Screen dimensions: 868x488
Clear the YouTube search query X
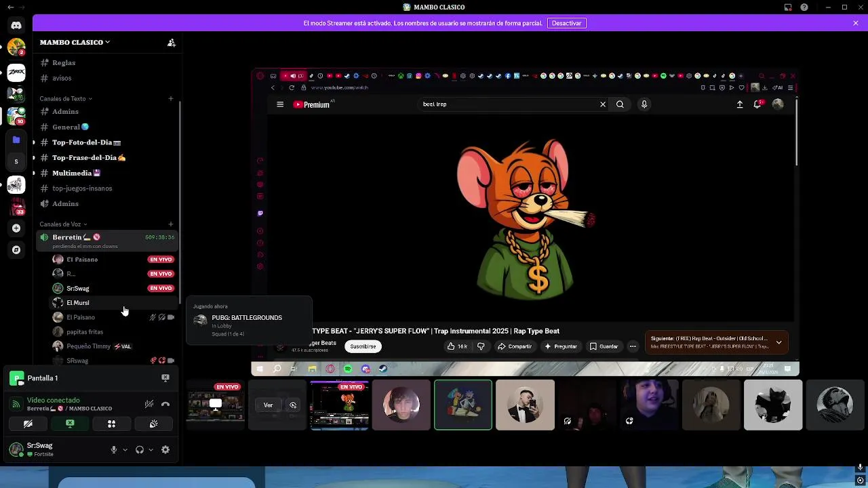[602, 104]
